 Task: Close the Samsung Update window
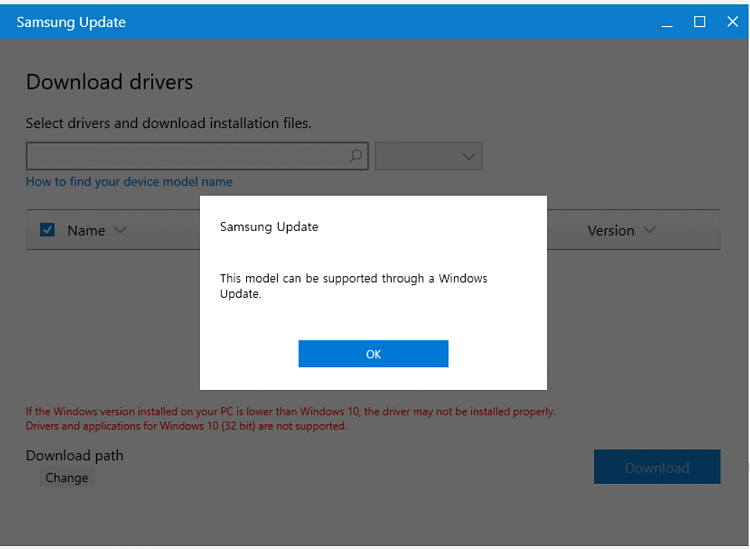(732, 22)
